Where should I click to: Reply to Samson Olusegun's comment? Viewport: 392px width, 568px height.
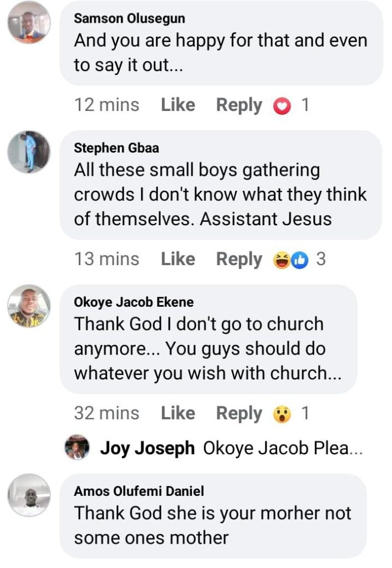tap(239, 105)
